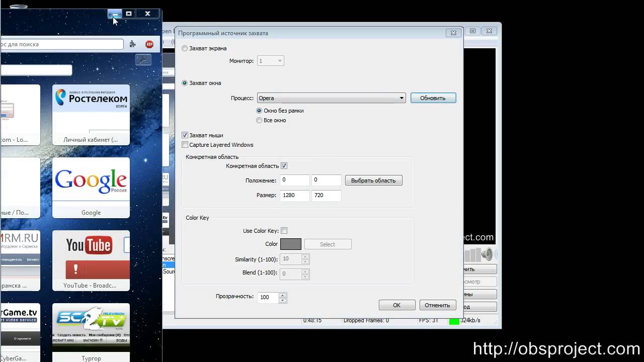Open the Ростелеком speed dial tile

pyautogui.click(x=91, y=115)
